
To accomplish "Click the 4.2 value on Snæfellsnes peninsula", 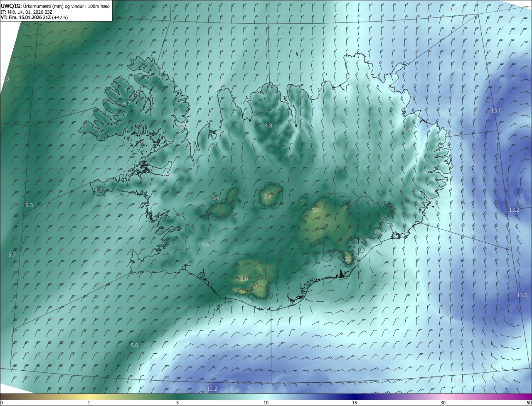I will point(99,190).
